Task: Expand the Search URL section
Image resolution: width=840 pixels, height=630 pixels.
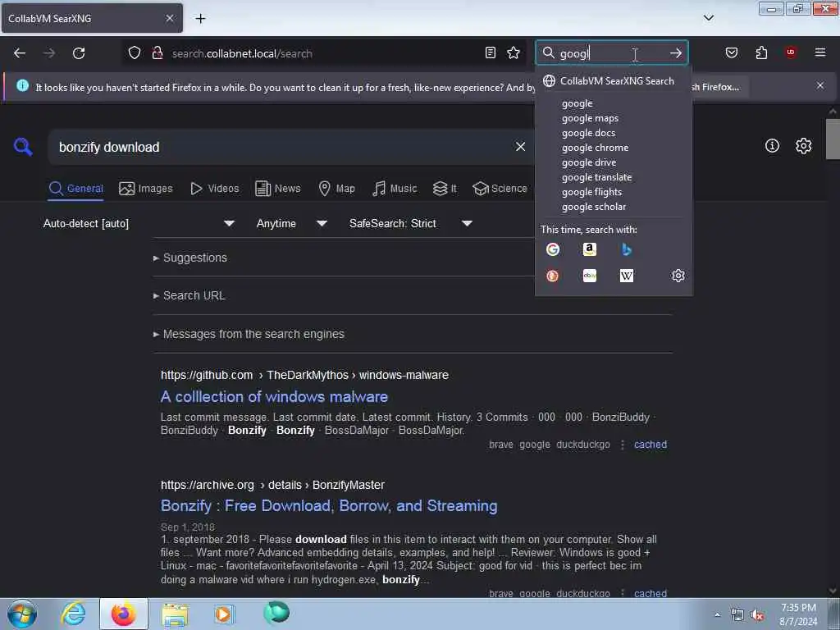Action: tap(189, 295)
